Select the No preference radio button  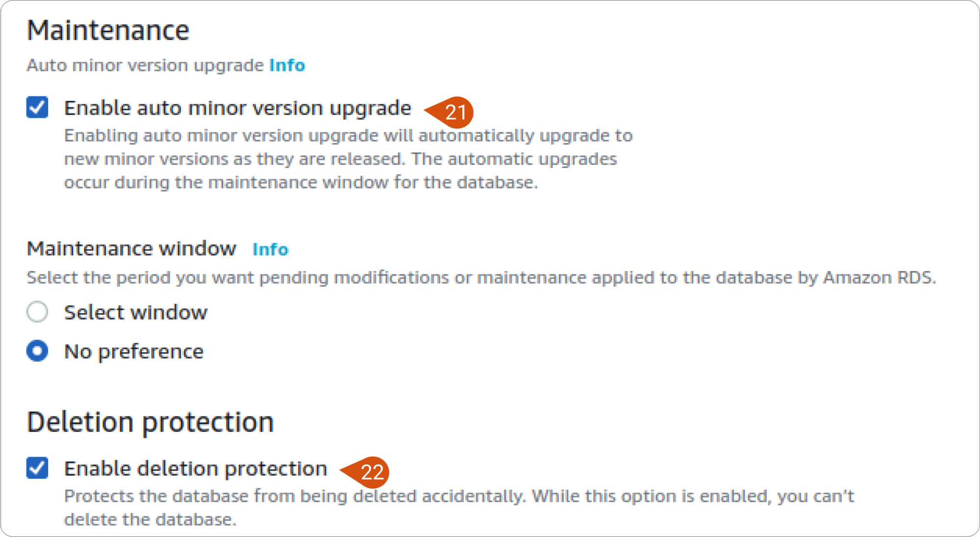tap(37, 351)
